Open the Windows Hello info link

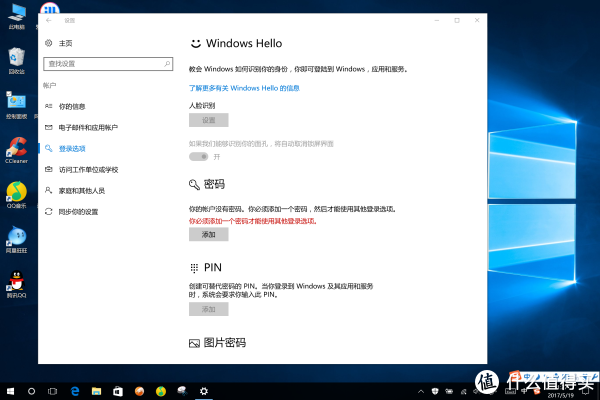pos(244,88)
